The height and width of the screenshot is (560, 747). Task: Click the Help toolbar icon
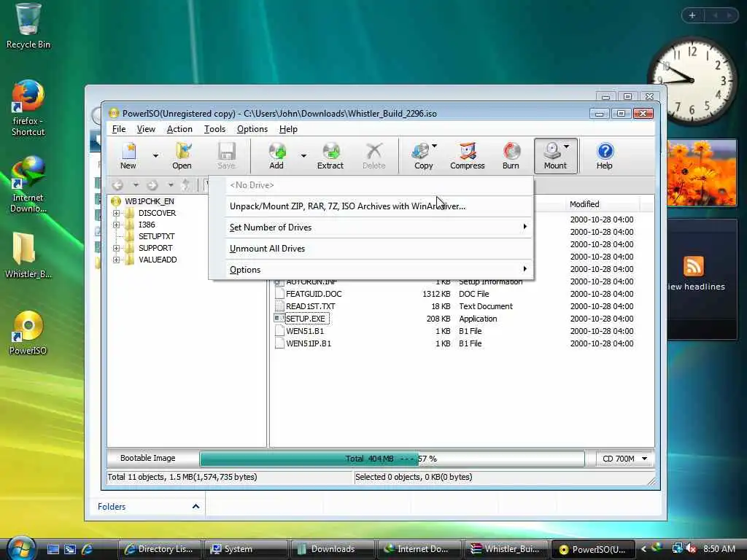coord(605,156)
